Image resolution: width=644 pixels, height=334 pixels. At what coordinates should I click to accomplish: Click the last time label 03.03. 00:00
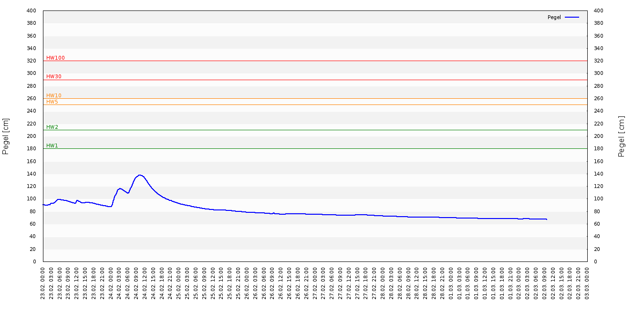click(587, 283)
